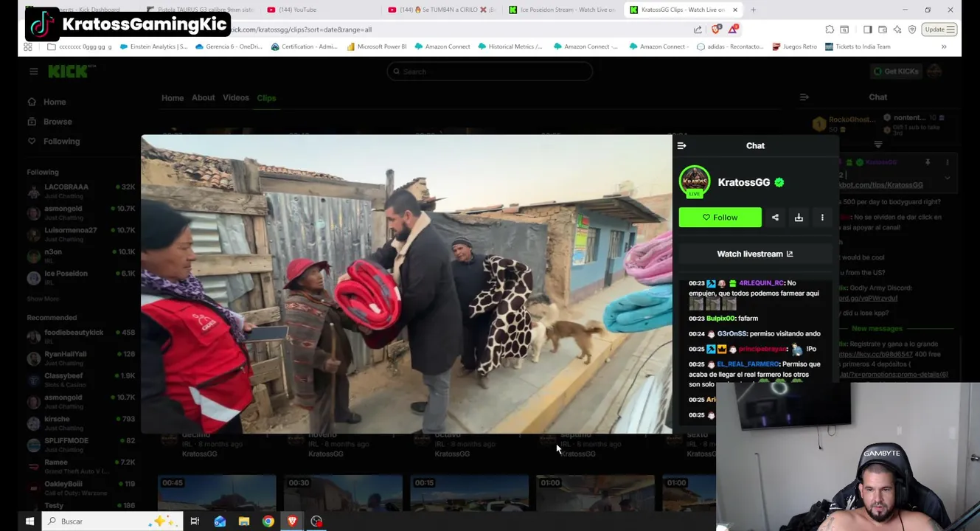Play or pause the clip video
The image size is (980, 531).
406,284
